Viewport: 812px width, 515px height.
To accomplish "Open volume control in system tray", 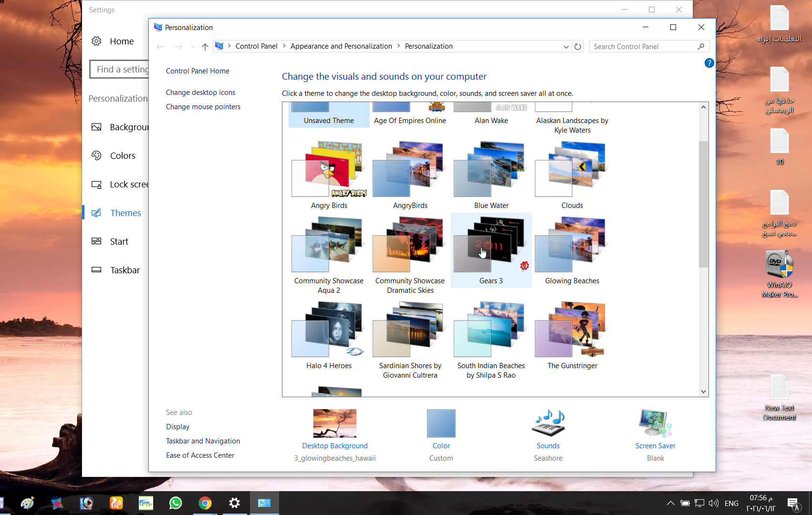I will pyautogui.click(x=714, y=503).
